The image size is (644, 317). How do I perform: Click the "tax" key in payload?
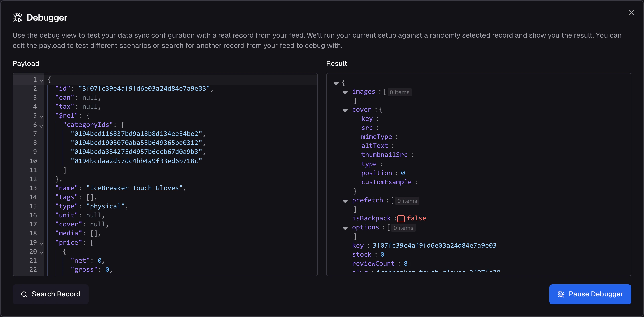click(x=65, y=107)
